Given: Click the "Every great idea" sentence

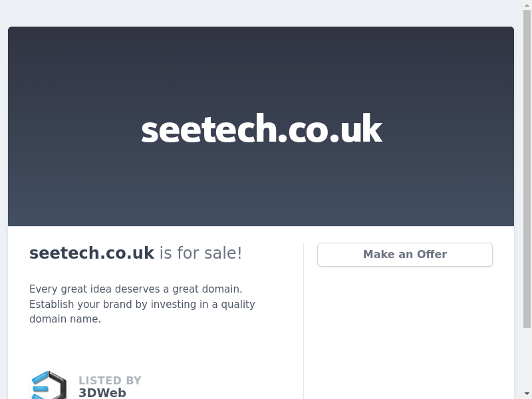Looking at the screenshot, I should 136,289.
